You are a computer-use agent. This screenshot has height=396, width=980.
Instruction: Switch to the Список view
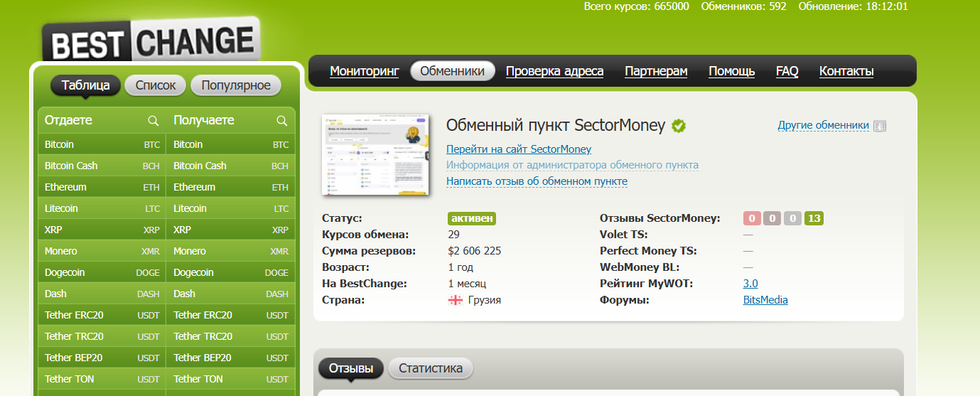click(155, 85)
